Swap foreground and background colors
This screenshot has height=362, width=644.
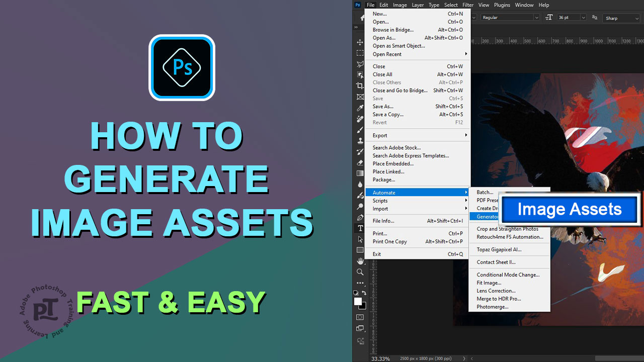coord(364,293)
